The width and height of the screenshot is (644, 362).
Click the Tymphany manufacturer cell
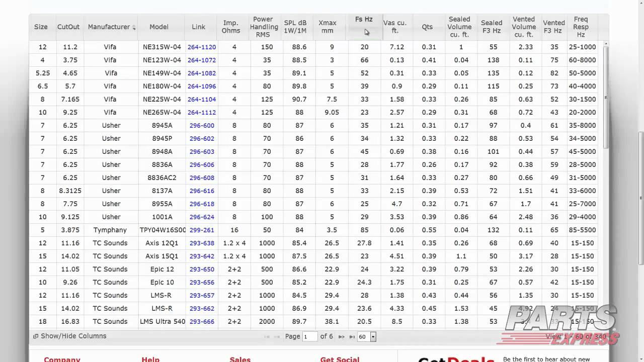point(110,230)
